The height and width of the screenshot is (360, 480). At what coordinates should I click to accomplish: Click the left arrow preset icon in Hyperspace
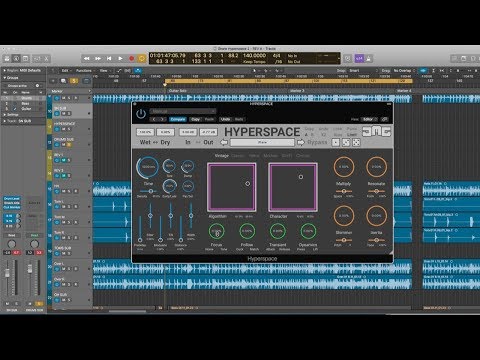click(x=224, y=142)
